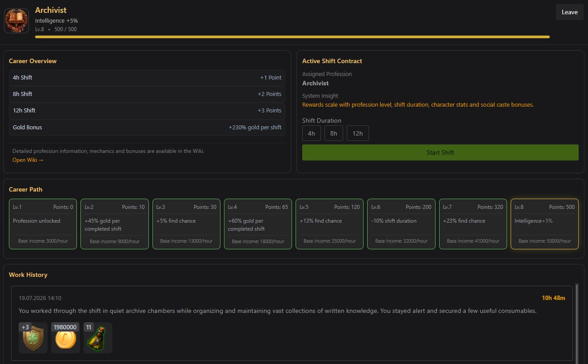The image size is (588, 364).
Task: Click the Archivist profession book icon
Action: click(16, 20)
